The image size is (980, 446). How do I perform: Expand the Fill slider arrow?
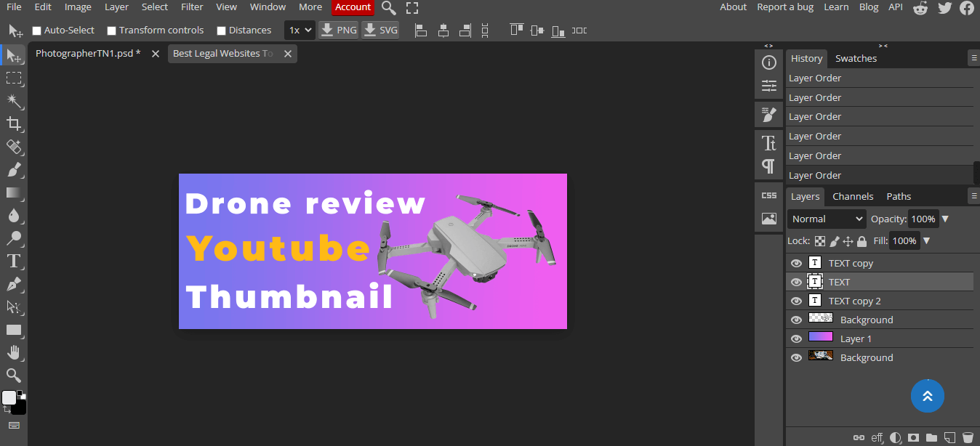[926, 241]
